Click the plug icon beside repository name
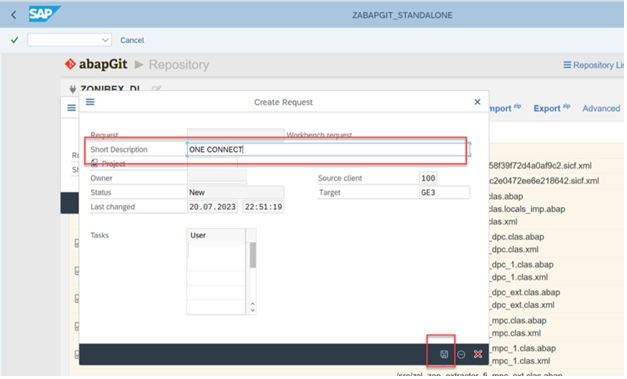 click(x=73, y=89)
